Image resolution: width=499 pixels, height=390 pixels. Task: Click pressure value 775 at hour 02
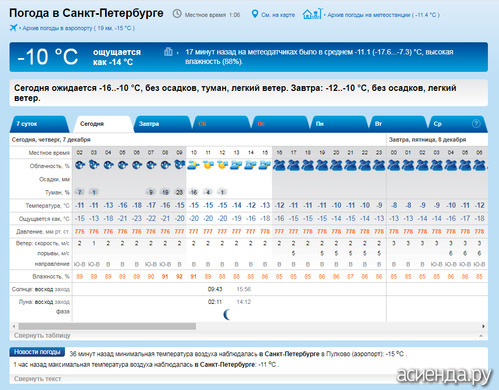[x=80, y=231]
